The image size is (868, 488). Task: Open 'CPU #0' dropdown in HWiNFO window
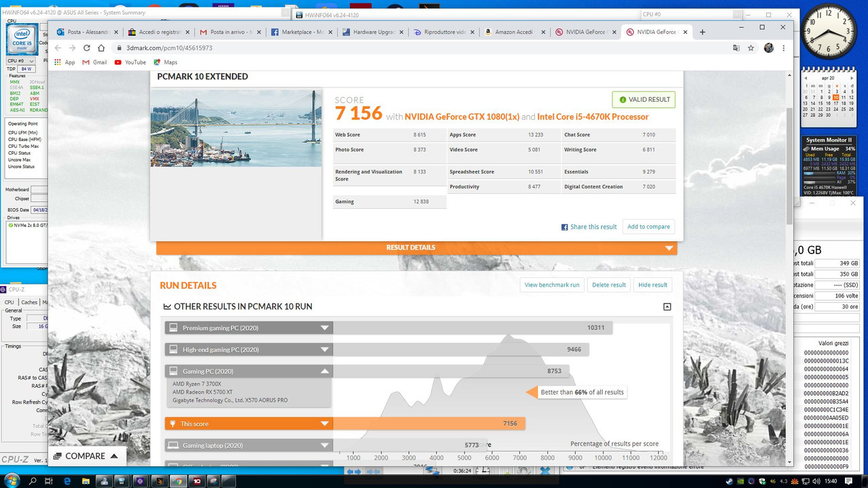point(21,61)
